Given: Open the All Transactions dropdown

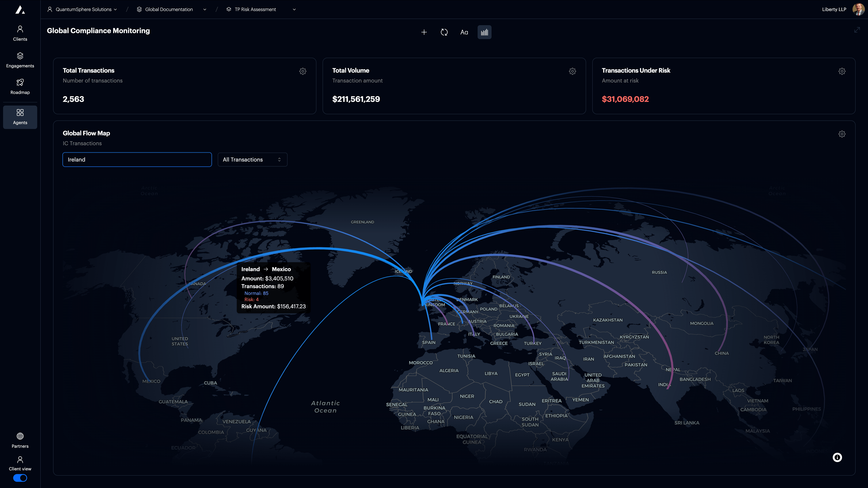Looking at the screenshot, I should [x=252, y=159].
